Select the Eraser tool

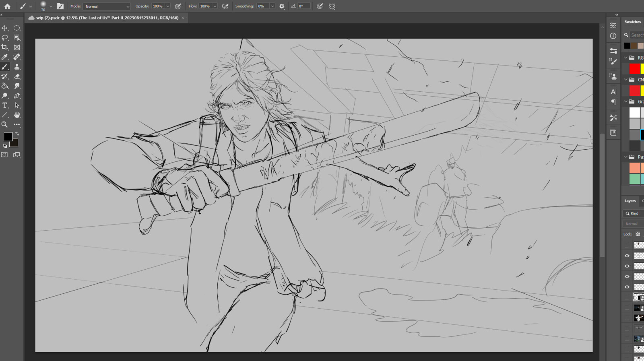pos(17,76)
